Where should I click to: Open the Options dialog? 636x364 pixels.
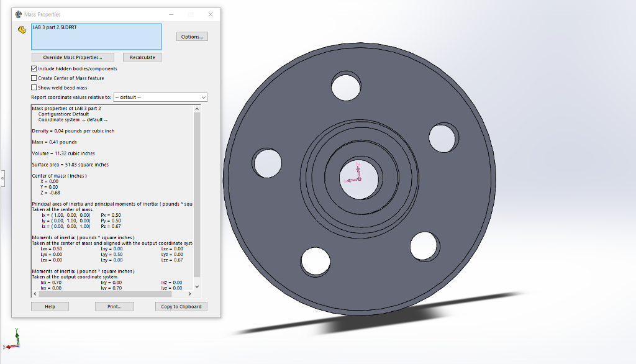[192, 36]
